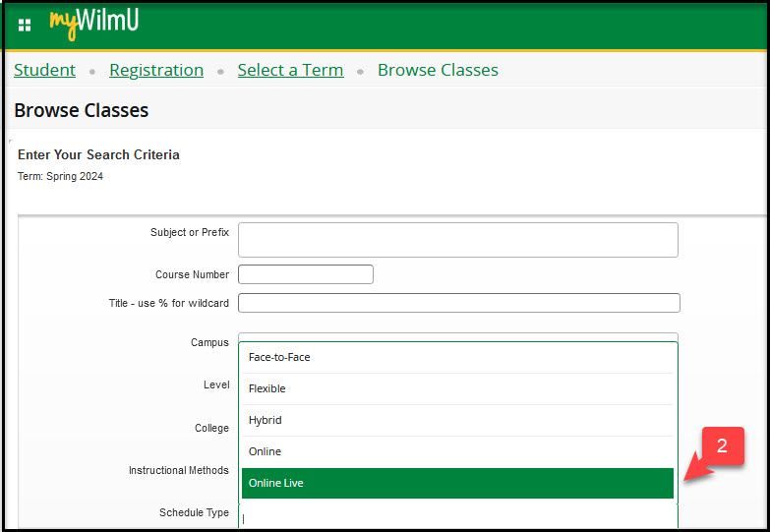Click the red number 2 callout
This screenshot has width=770, height=532.
click(x=722, y=446)
